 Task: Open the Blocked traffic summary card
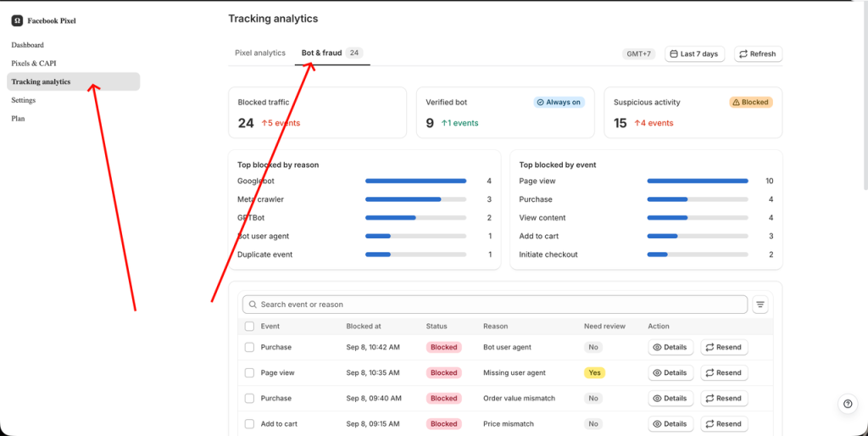point(317,113)
